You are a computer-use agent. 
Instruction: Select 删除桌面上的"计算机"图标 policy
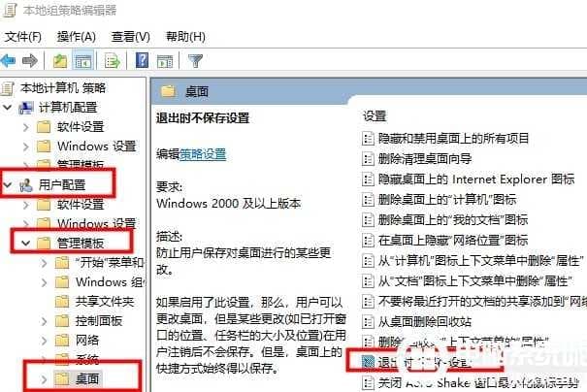pyautogui.click(x=447, y=200)
